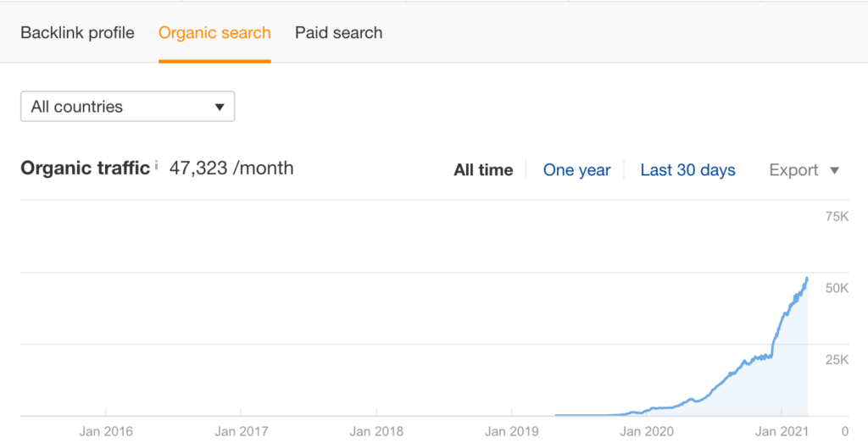The image size is (868, 443).
Task: Click the Jan 2019 axis label
Action: coord(511,431)
